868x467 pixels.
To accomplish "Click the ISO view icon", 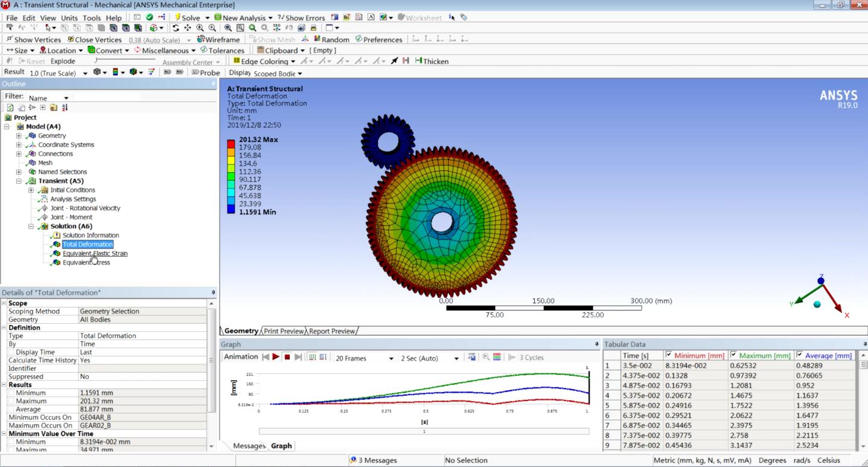I will [x=277, y=28].
